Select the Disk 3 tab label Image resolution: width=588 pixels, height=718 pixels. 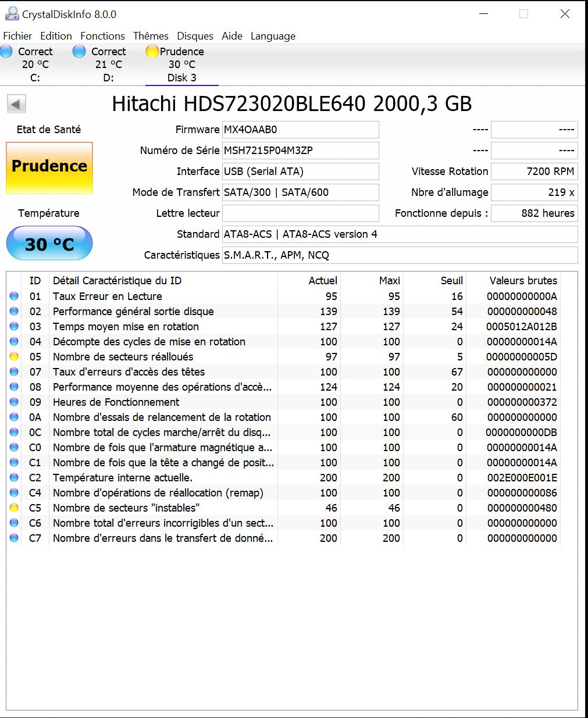pyautogui.click(x=182, y=78)
